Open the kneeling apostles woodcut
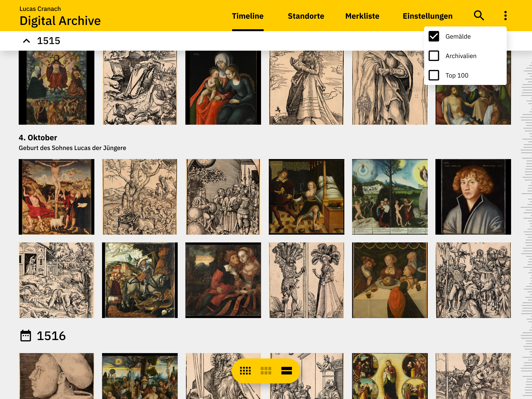Viewport: 532px width, 399px height. pyautogui.click(x=140, y=88)
